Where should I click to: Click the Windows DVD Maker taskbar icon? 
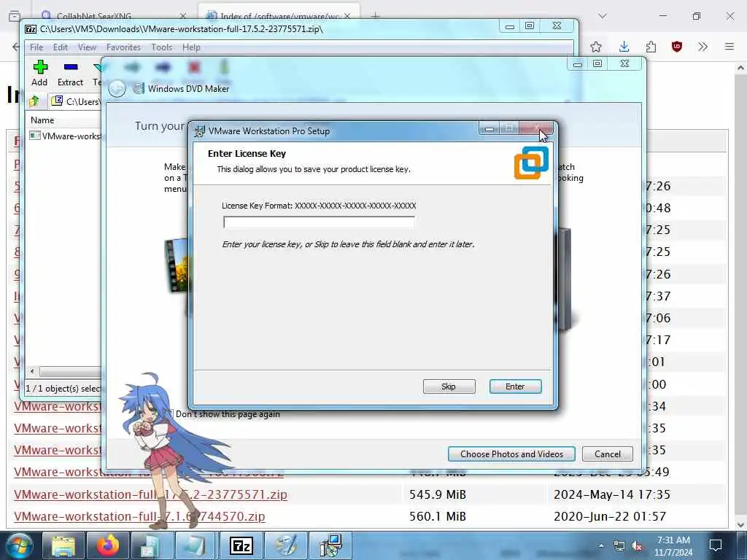[286, 545]
